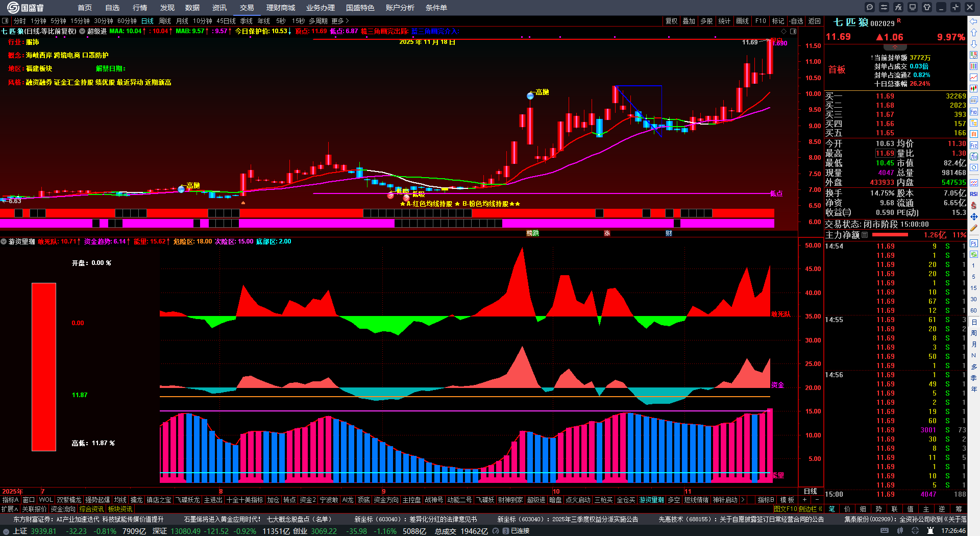The image size is (980, 536).
Task: Click the 主力净额 red progress bar
Action: 890,235
